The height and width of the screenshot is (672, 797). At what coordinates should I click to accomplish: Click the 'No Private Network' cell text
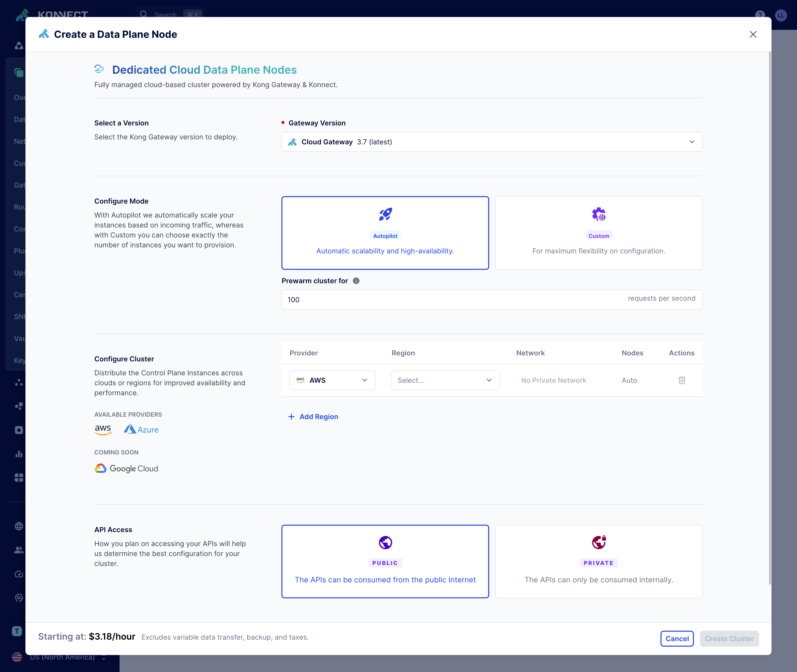click(553, 380)
